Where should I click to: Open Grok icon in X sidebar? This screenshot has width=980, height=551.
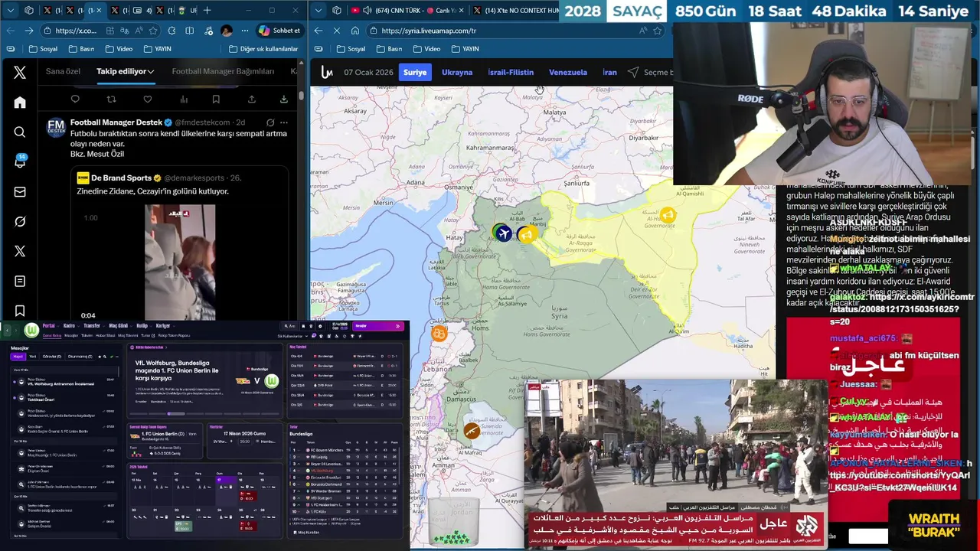click(20, 222)
